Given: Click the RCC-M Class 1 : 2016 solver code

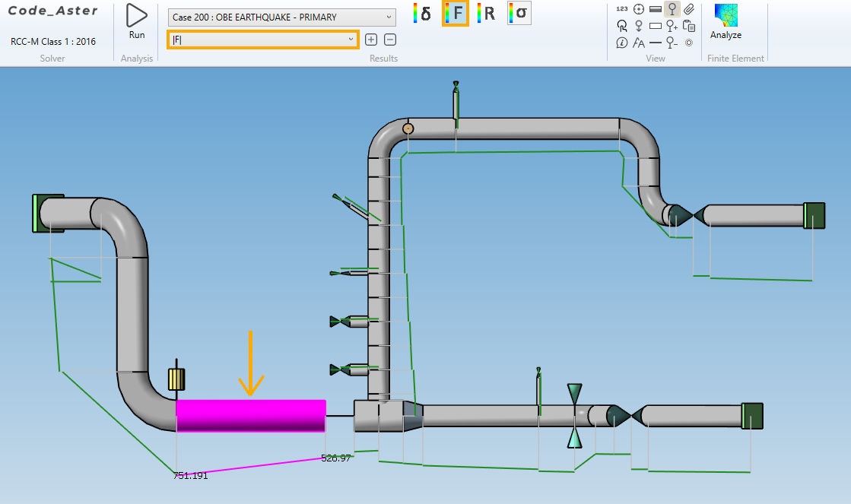Looking at the screenshot, I should (x=53, y=41).
